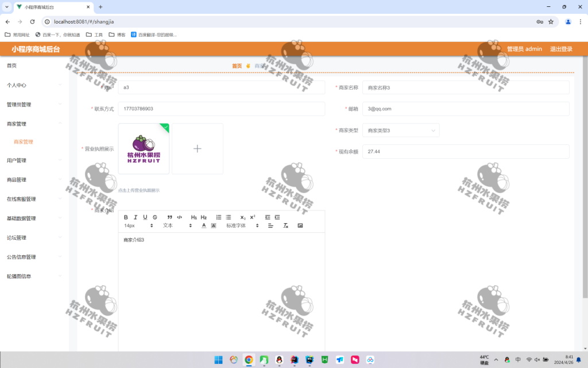
Task: Open the code view in the editor
Action: (x=179, y=217)
